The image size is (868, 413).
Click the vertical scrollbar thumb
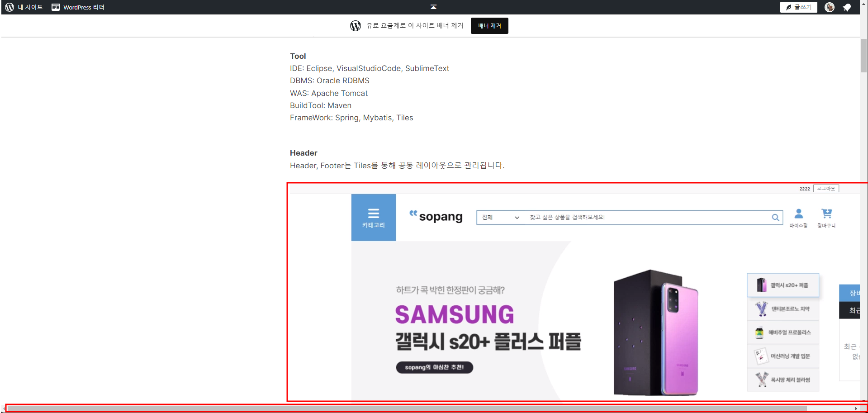pos(864,55)
